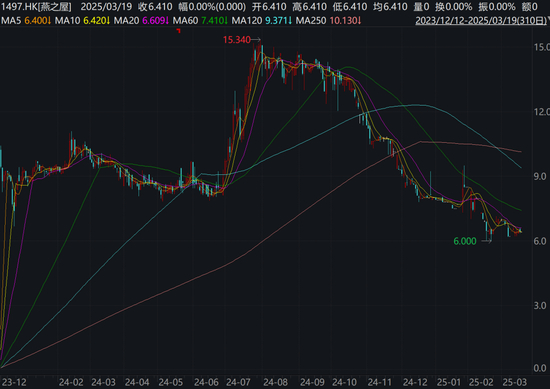Click the 9.0 price axis label

tap(540, 176)
